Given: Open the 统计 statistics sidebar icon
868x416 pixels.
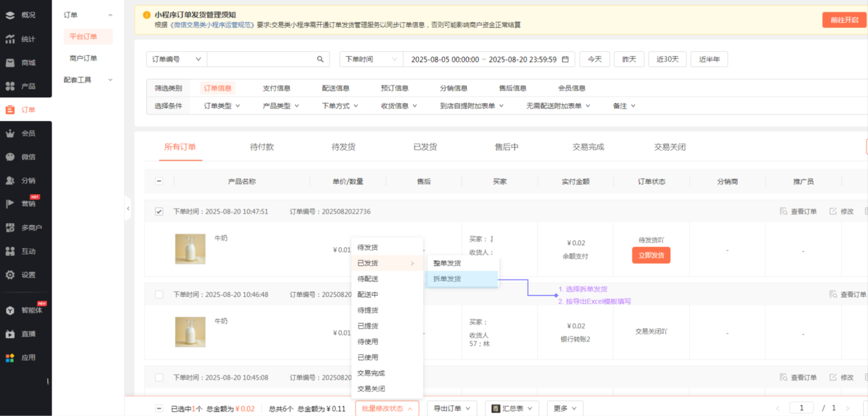Looking at the screenshot, I should 10,39.
